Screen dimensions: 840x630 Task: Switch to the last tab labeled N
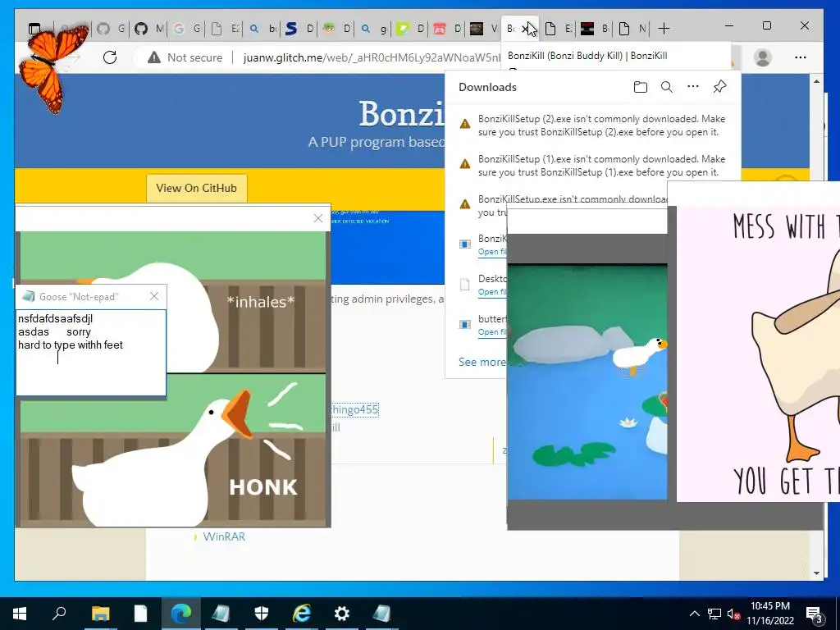click(x=632, y=29)
